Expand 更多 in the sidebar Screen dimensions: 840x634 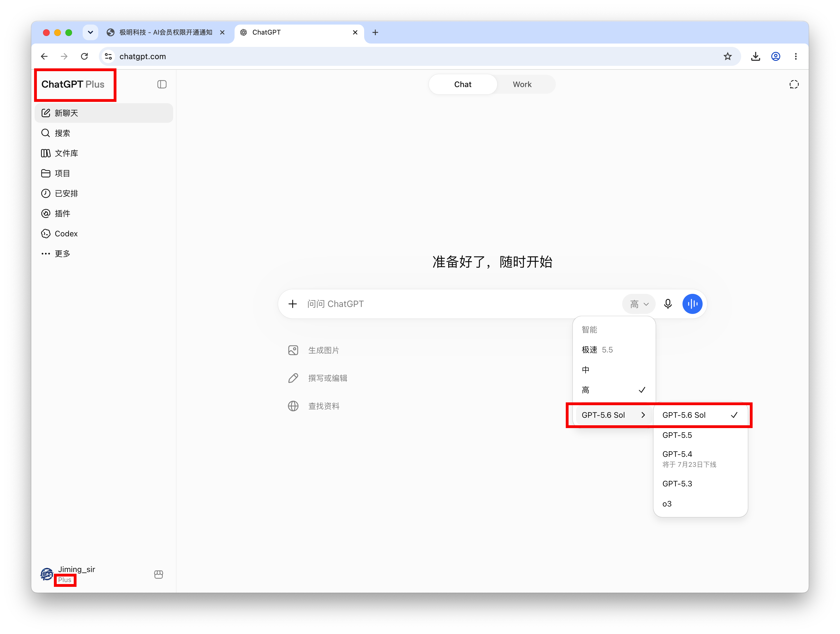coord(104,254)
